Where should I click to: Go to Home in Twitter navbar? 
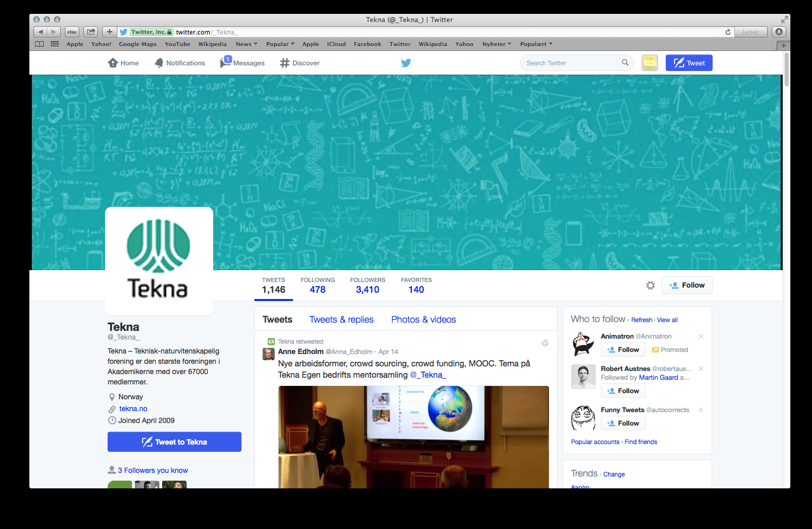coord(124,63)
